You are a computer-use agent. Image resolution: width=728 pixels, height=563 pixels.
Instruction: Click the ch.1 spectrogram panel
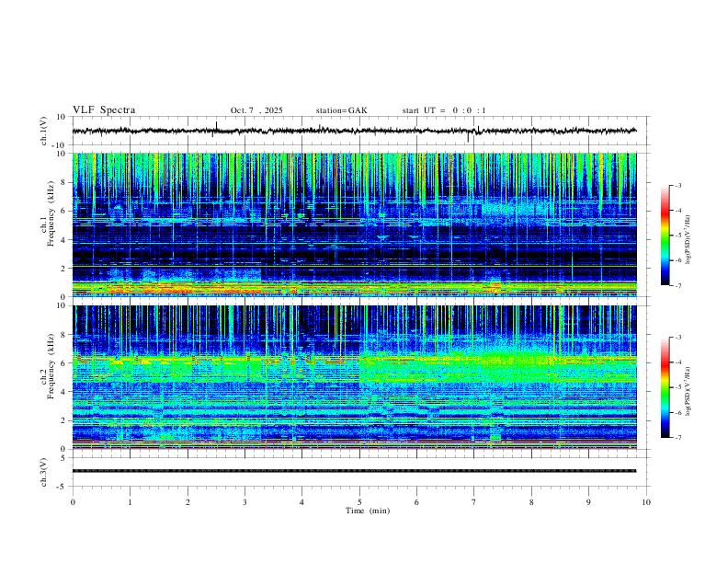[x=355, y=224]
